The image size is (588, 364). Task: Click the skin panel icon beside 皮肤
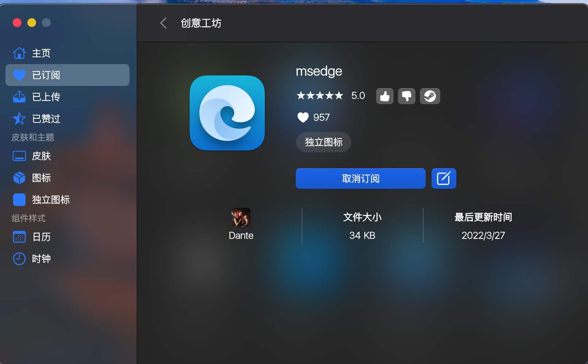tap(19, 156)
